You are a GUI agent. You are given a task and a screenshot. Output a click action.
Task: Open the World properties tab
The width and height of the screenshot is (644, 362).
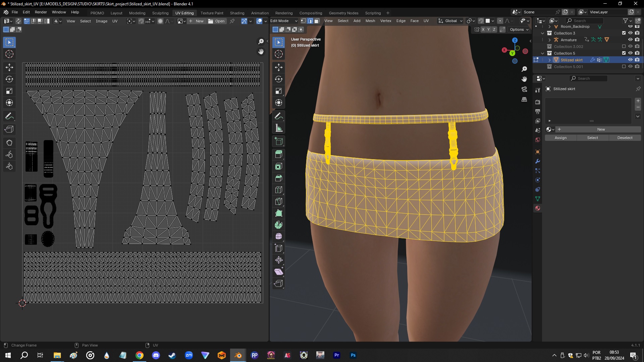point(537,140)
